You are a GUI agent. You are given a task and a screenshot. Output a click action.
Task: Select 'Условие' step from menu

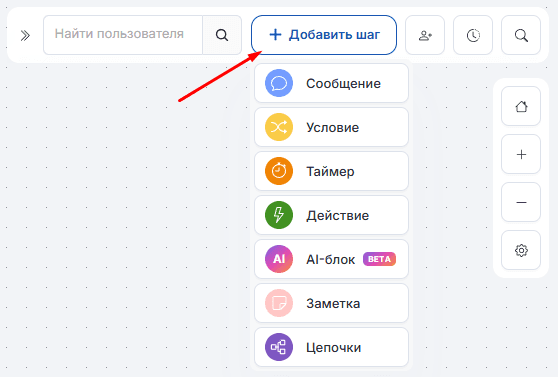[x=331, y=127]
